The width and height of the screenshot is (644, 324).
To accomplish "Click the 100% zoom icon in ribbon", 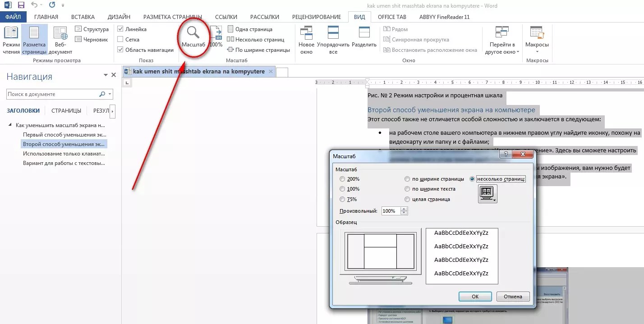I will (216, 36).
